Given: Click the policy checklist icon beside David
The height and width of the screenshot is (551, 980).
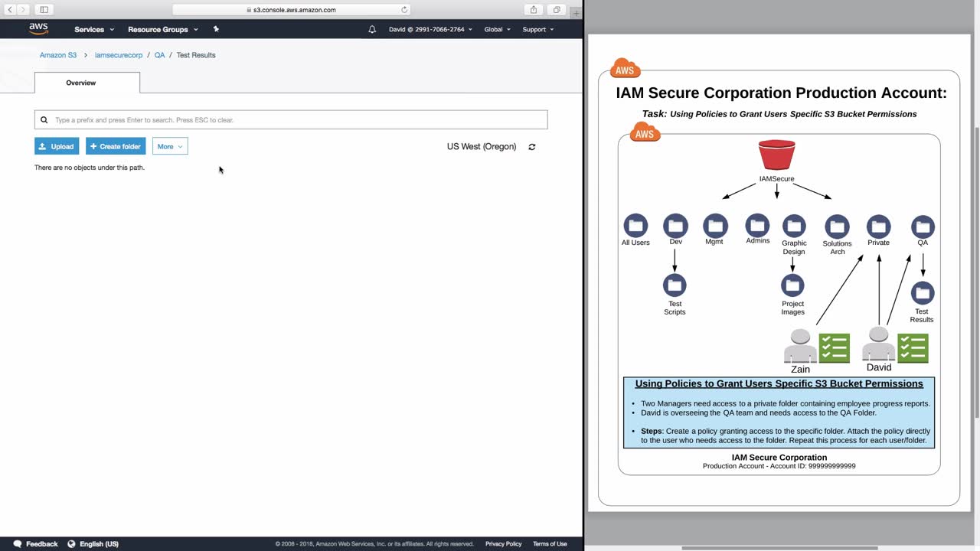Looking at the screenshot, I should (913, 347).
